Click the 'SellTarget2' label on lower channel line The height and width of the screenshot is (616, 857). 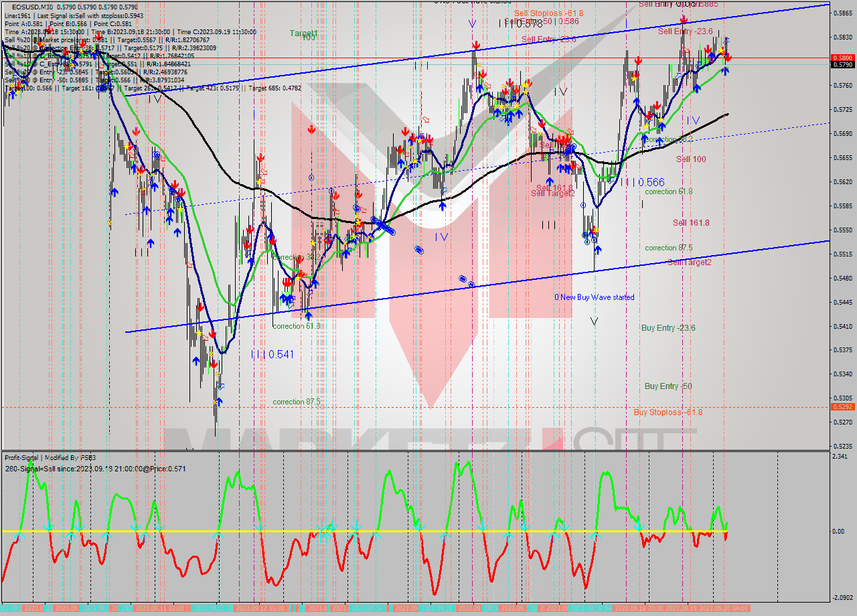(689, 262)
